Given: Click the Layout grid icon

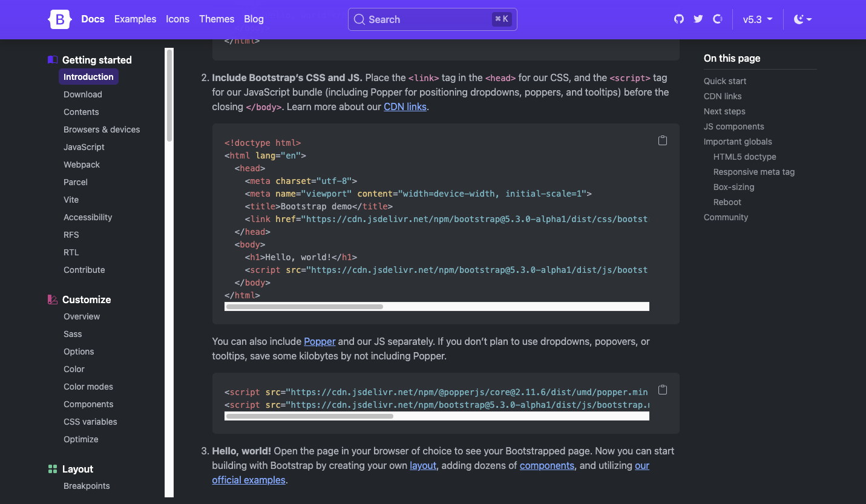Looking at the screenshot, I should [53, 469].
